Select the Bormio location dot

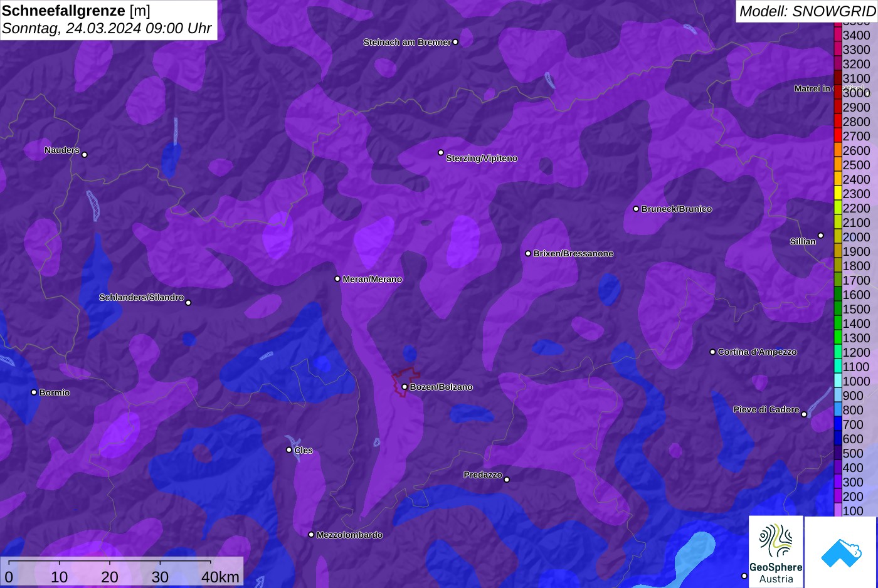34,392
